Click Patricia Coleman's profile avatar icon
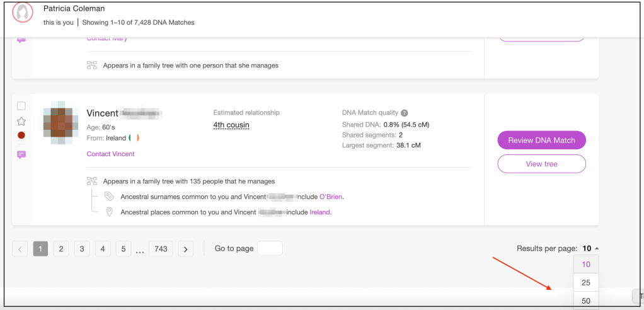 coord(23,13)
